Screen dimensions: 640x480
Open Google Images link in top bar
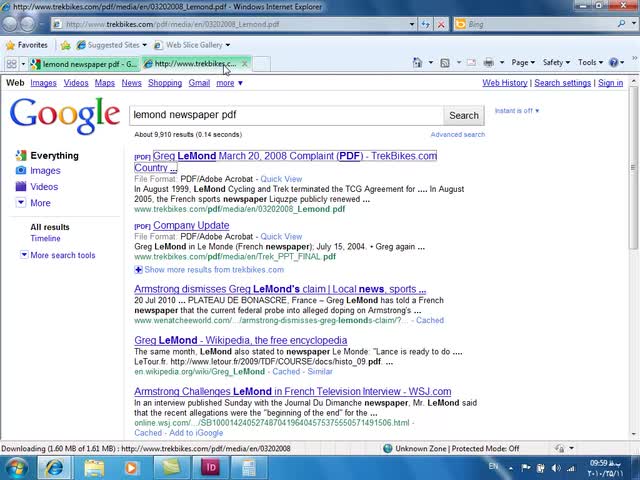(43, 83)
